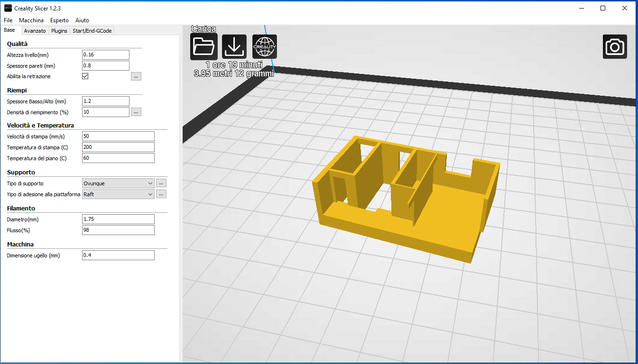Click the camera view mode icon

(615, 47)
